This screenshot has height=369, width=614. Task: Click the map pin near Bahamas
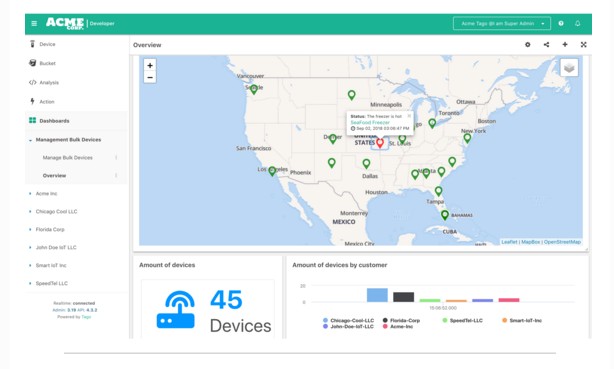tap(445, 215)
